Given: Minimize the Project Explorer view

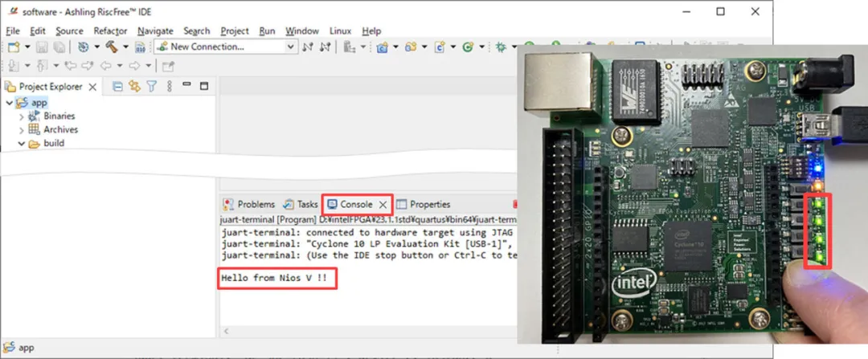Looking at the screenshot, I should pyautogui.click(x=186, y=84).
